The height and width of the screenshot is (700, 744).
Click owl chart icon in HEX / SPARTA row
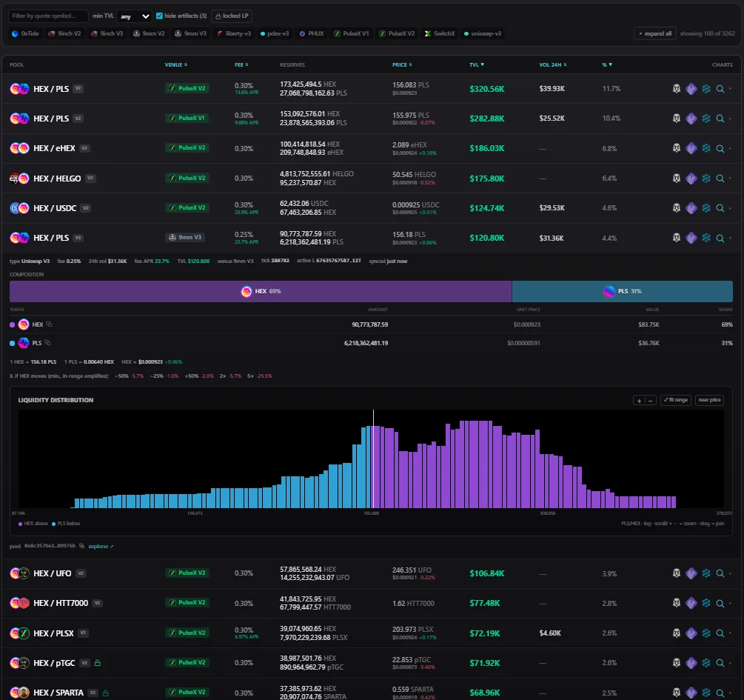tap(677, 693)
